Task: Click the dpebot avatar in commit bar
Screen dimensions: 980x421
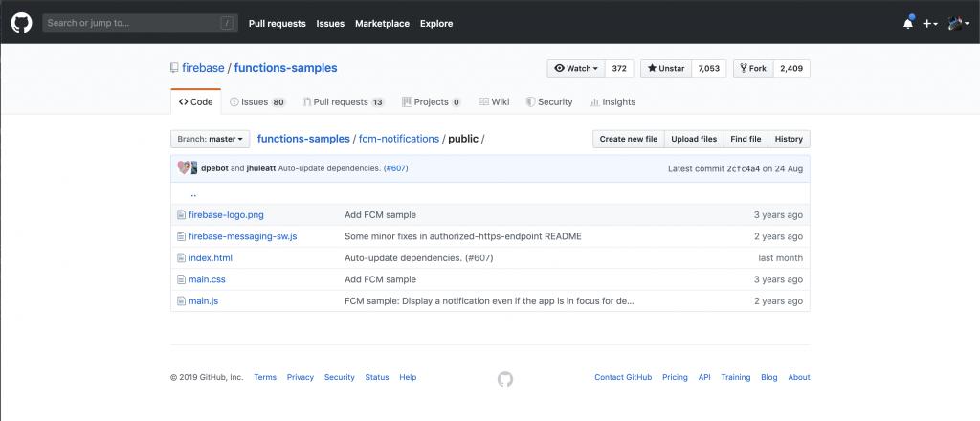Action: [x=184, y=168]
